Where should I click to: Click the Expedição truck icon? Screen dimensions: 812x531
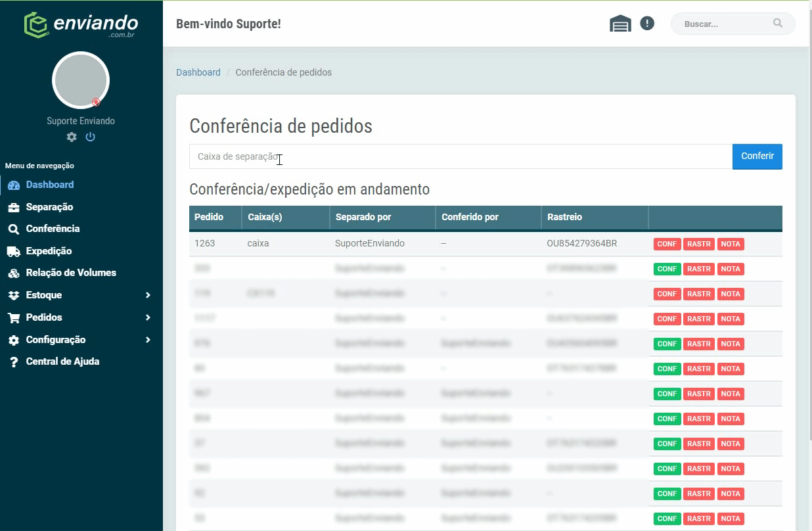tap(14, 251)
